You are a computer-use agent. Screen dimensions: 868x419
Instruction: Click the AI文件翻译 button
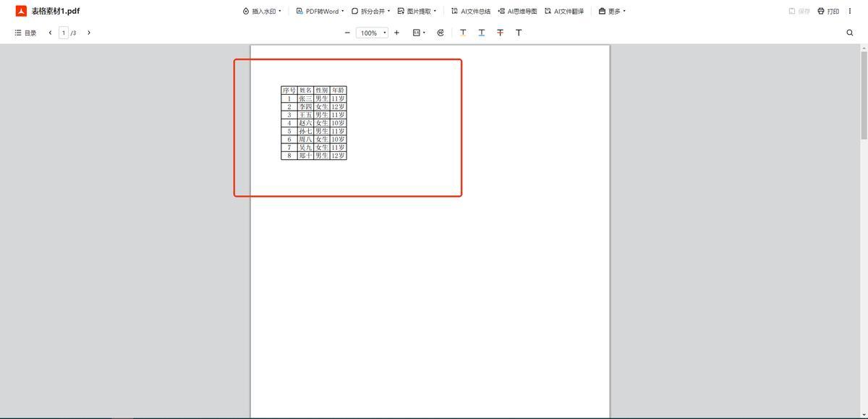pyautogui.click(x=563, y=12)
